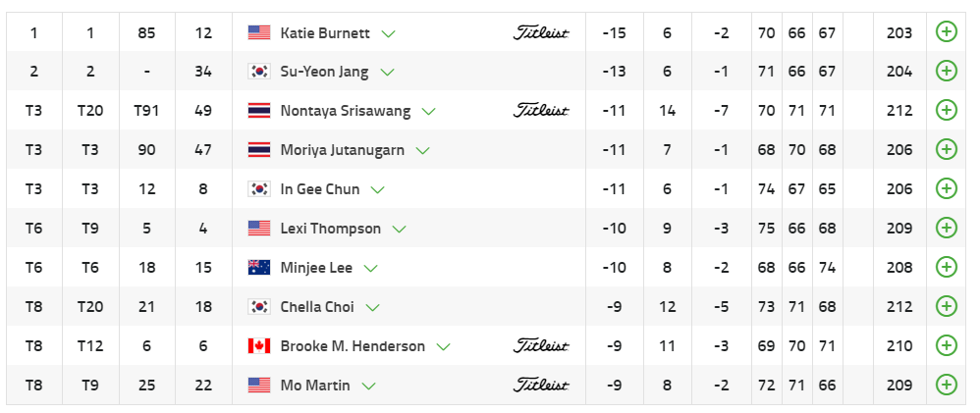Click the South Korea flag beside In Gee Chun
This screenshot has height=413, width=980.
(x=259, y=189)
